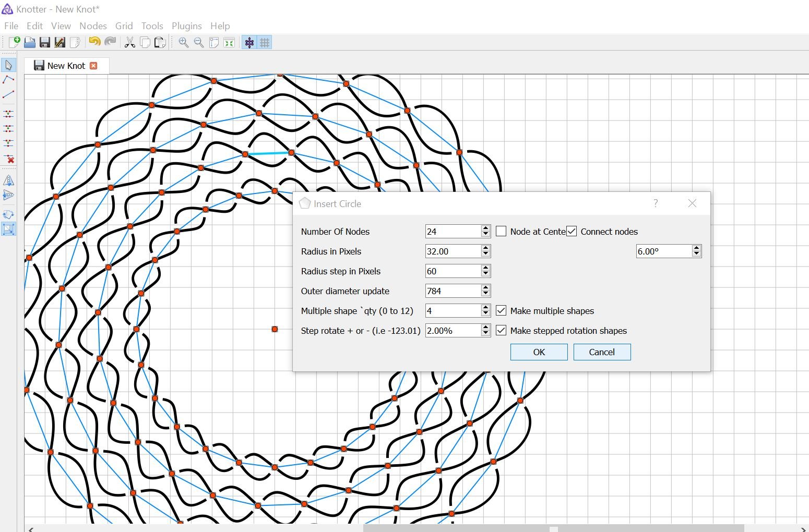Decrease Radius in Pixels value

click(x=485, y=254)
